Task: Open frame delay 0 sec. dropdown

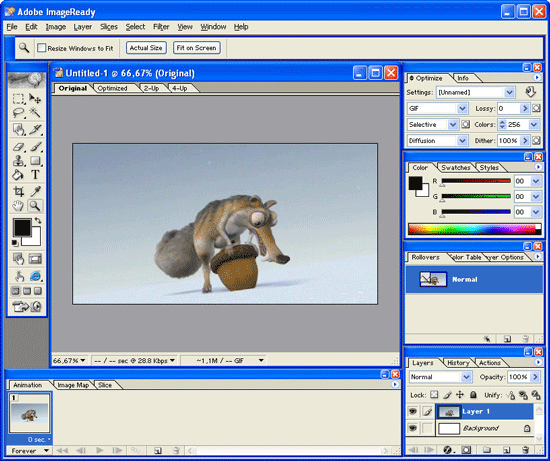Action: 39,439
